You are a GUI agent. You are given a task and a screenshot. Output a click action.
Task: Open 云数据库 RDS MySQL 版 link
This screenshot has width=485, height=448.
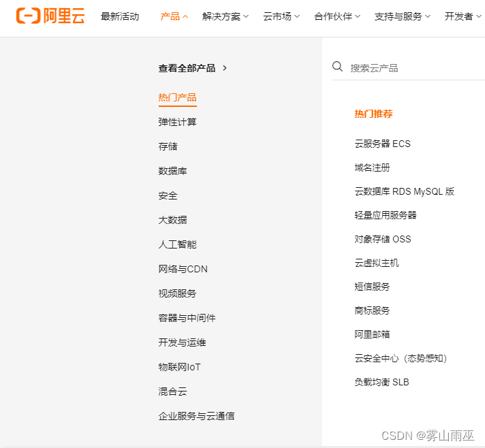[x=404, y=191]
